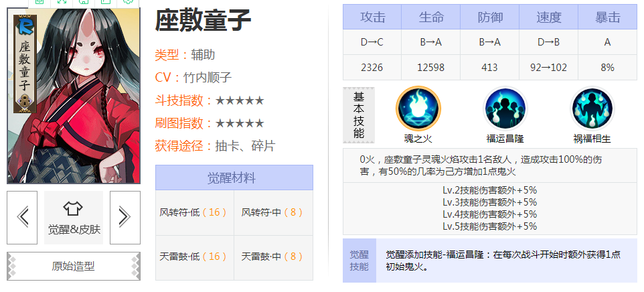Click the Lv.4技能伤害额外+5% line
This screenshot has width=644, height=292.
click(490, 214)
